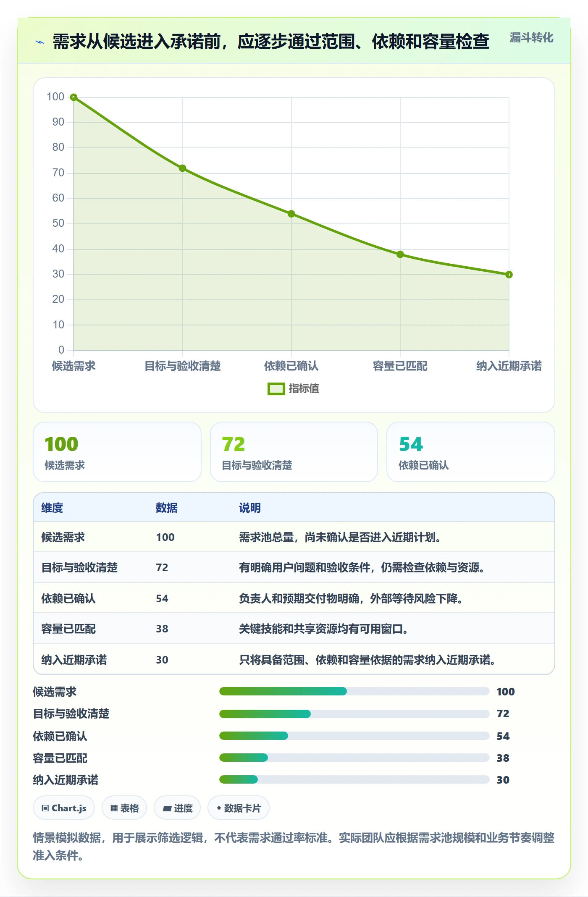Open the stat card showing 72 目标与验收清楚
Image resolution: width=588 pixels, height=897 pixels.
[294, 452]
